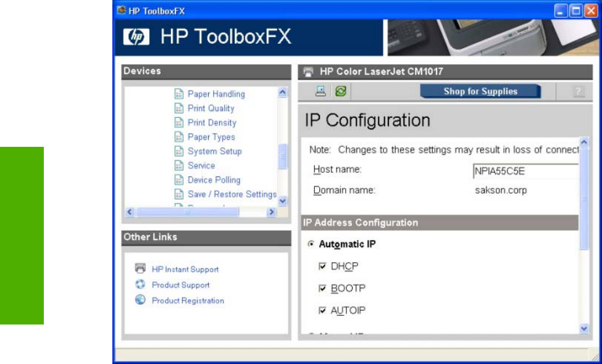Click the Print Density page icon
Image resolution: width=602 pixels, height=364 pixels.
point(179,122)
